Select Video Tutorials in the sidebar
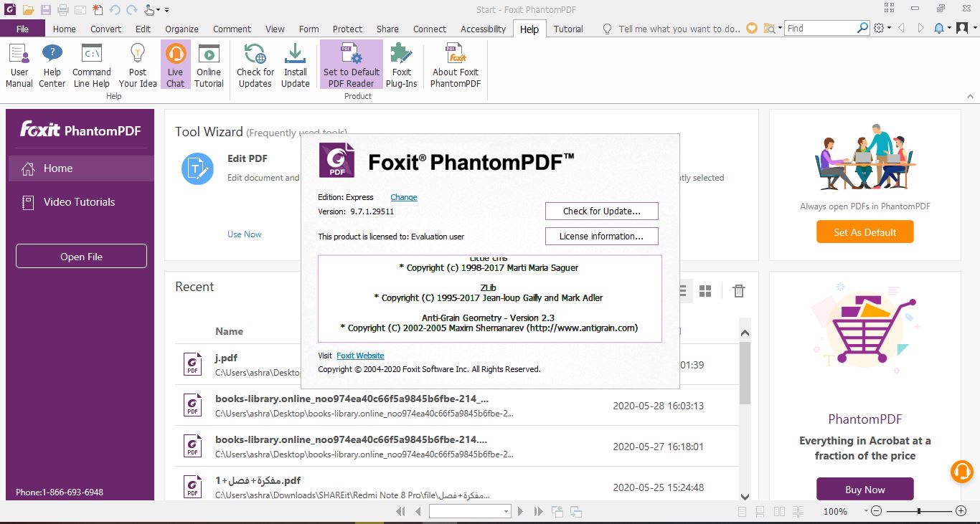This screenshot has height=524, width=980. tap(80, 202)
